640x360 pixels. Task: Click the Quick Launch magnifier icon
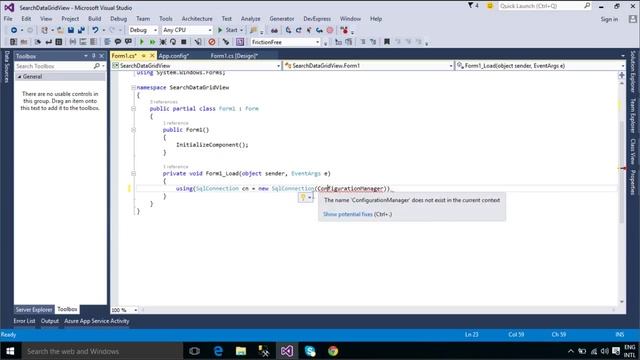587,6
